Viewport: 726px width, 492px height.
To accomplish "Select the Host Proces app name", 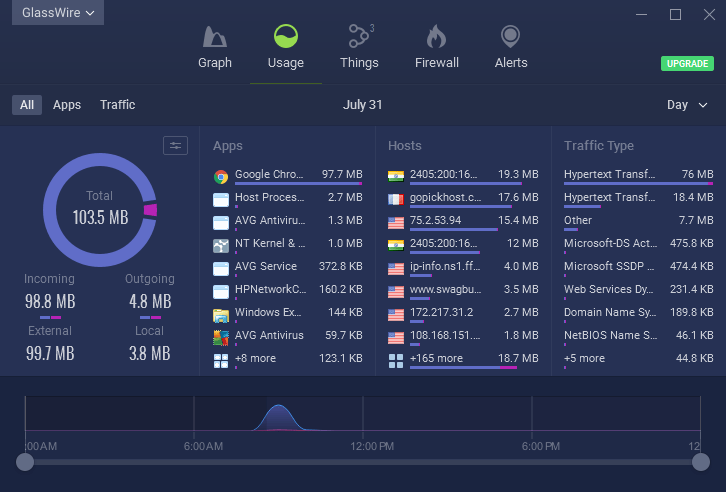I will pyautogui.click(x=269, y=197).
